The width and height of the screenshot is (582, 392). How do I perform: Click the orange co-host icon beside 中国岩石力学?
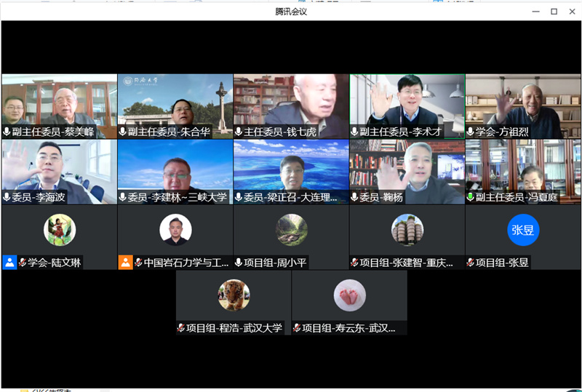click(x=125, y=263)
